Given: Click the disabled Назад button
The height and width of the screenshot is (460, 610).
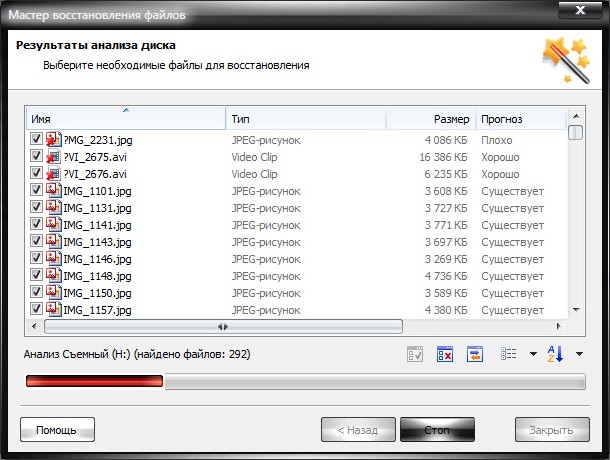Looking at the screenshot, I should [358, 430].
